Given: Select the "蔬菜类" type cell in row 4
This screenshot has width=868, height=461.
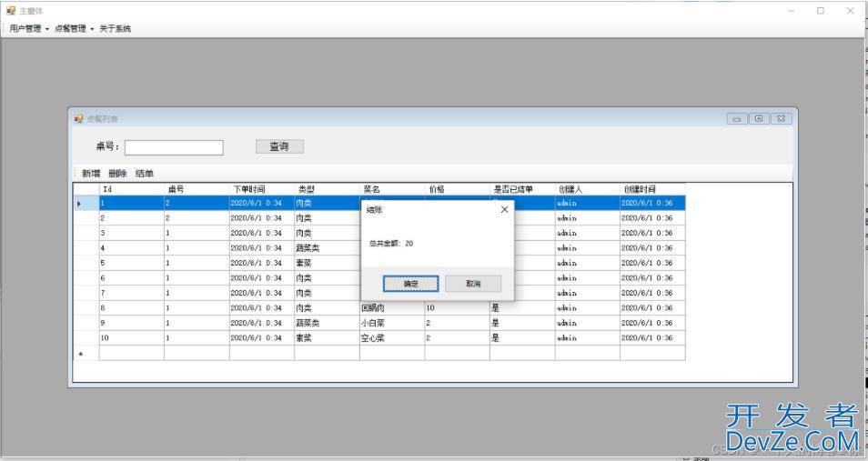Looking at the screenshot, I should 328,248.
